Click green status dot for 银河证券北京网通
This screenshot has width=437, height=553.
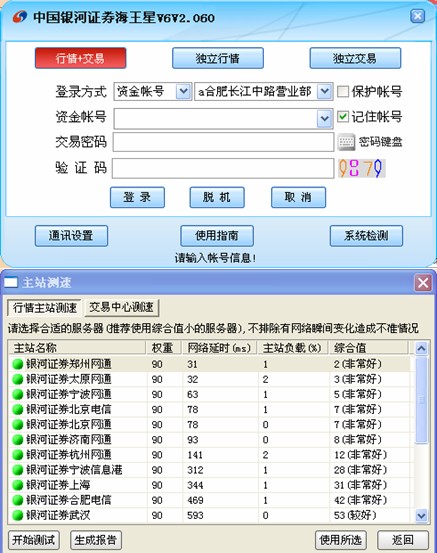pos(18,425)
